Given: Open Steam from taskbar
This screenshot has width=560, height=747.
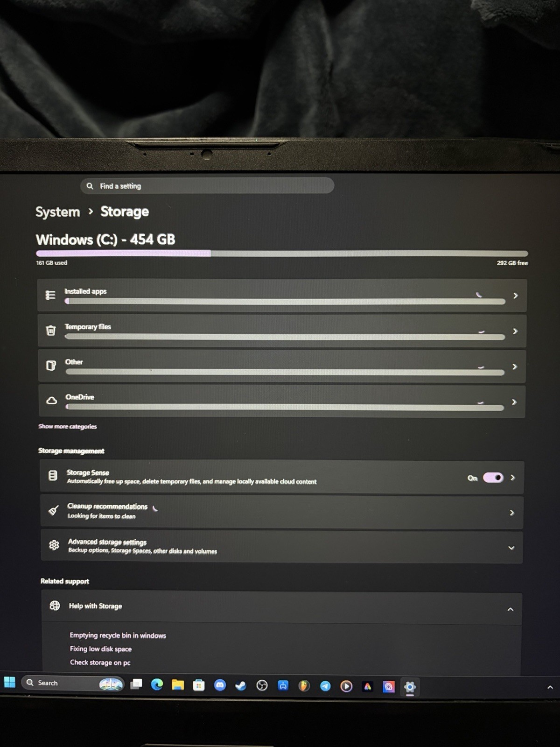Looking at the screenshot, I should pos(241,685).
